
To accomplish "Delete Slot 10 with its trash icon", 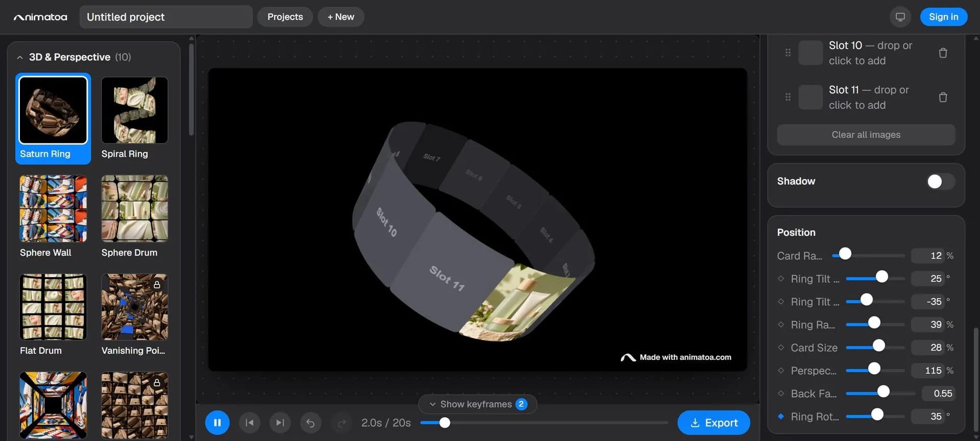I will (x=943, y=53).
